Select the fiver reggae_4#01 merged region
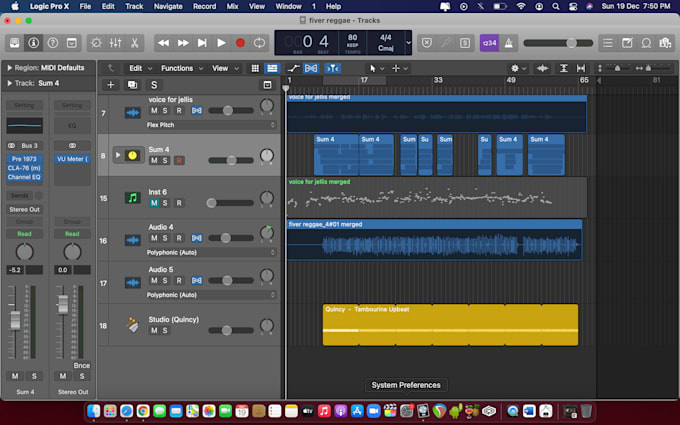Viewport: 680px width, 425px height. (434, 240)
